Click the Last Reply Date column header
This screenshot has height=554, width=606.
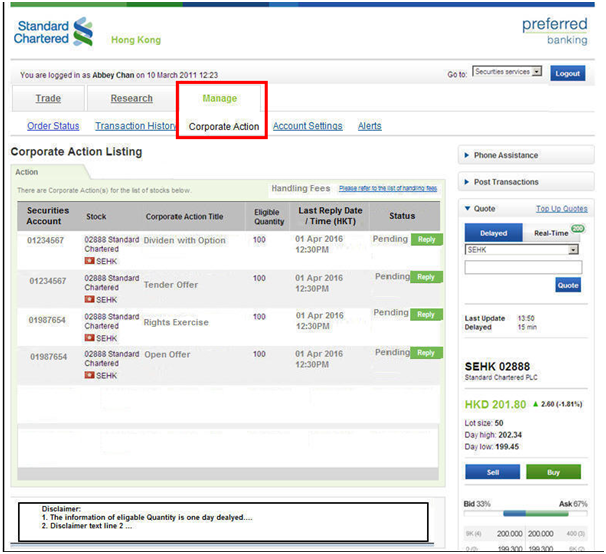(x=330, y=216)
